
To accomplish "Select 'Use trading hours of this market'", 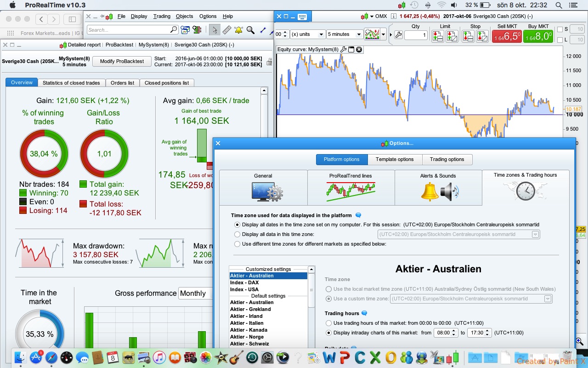I will pyautogui.click(x=328, y=323).
